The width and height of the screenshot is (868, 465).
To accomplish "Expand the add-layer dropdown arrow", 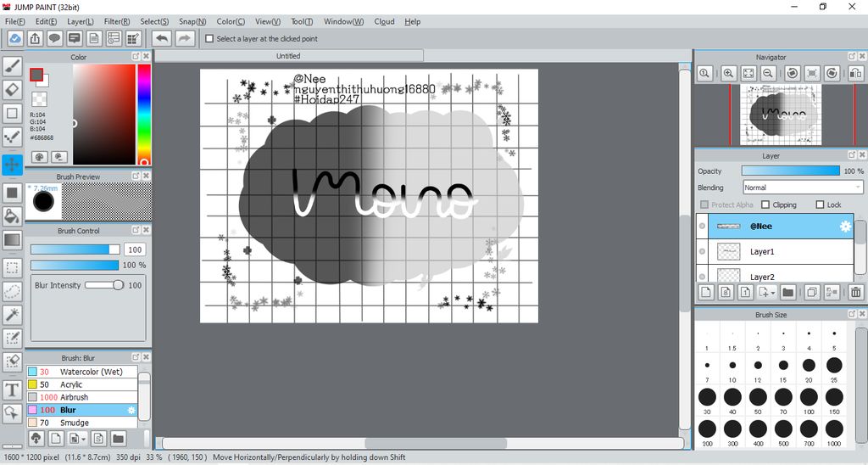I will (773, 292).
